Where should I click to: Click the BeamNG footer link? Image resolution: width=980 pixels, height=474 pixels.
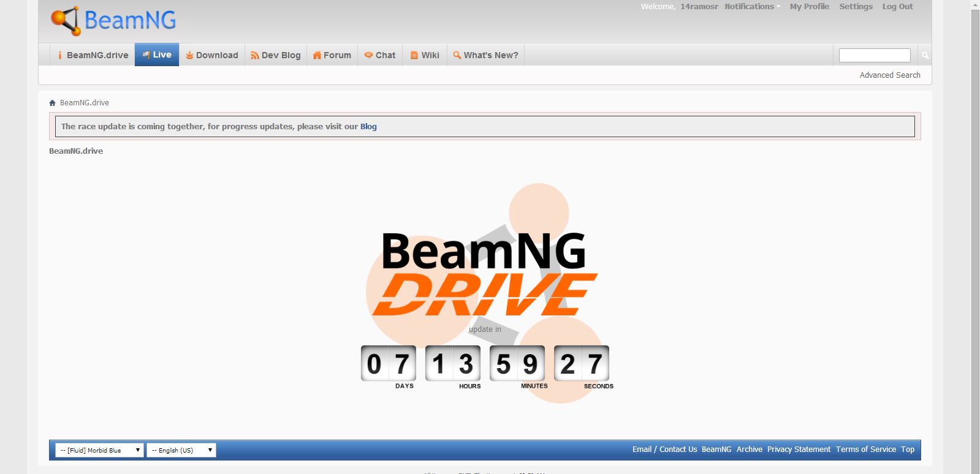(716, 450)
